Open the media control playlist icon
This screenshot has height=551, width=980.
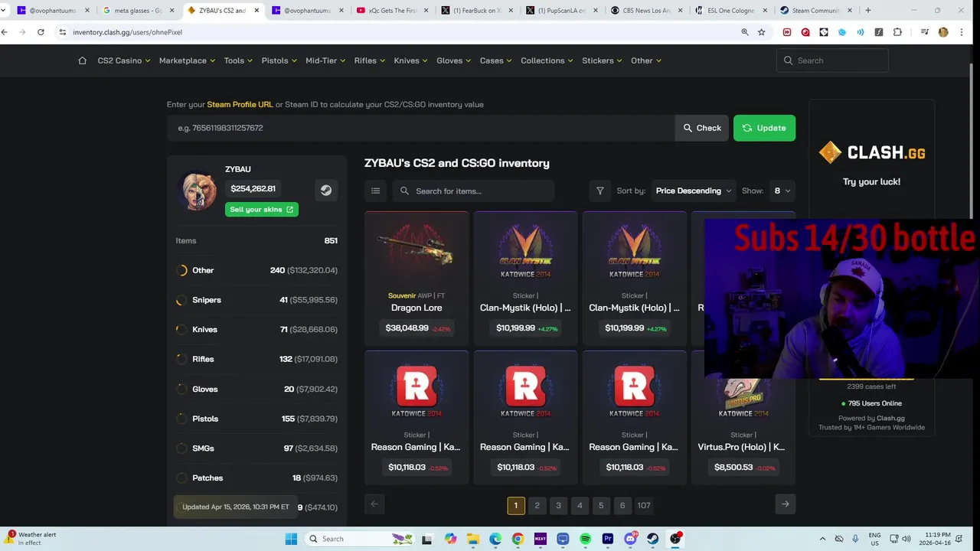pyautogui.click(x=925, y=32)
